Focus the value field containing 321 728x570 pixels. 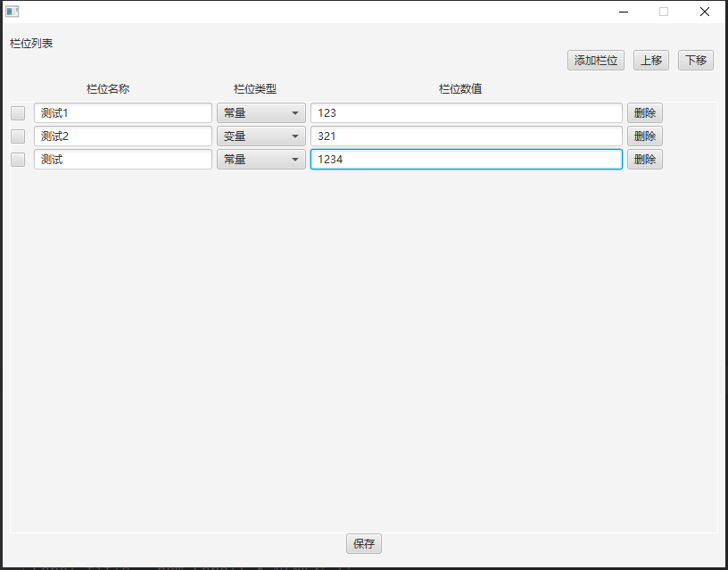(466, 136)
